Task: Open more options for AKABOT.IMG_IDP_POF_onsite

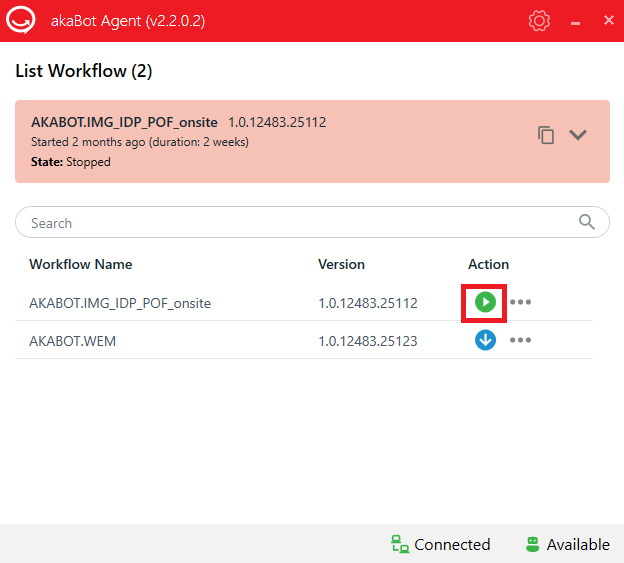Action: (x=520, y=302)
